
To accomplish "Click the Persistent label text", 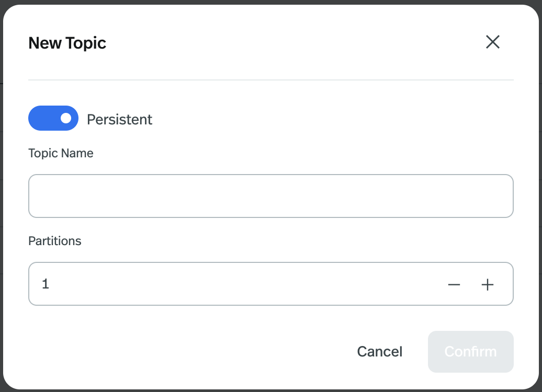I will 119,119.
